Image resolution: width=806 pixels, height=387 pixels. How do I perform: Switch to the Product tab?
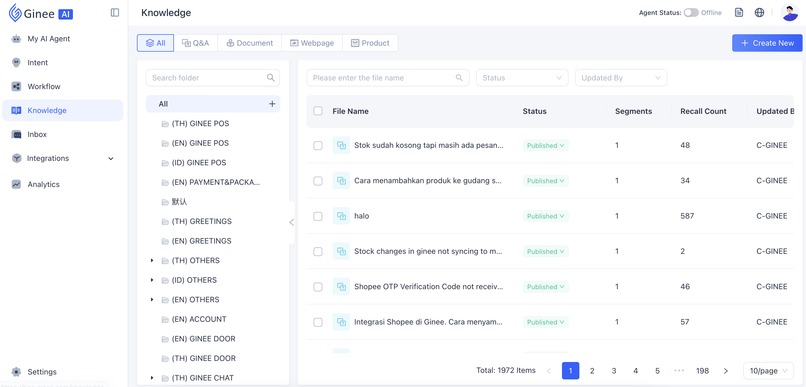click(370, 43)
